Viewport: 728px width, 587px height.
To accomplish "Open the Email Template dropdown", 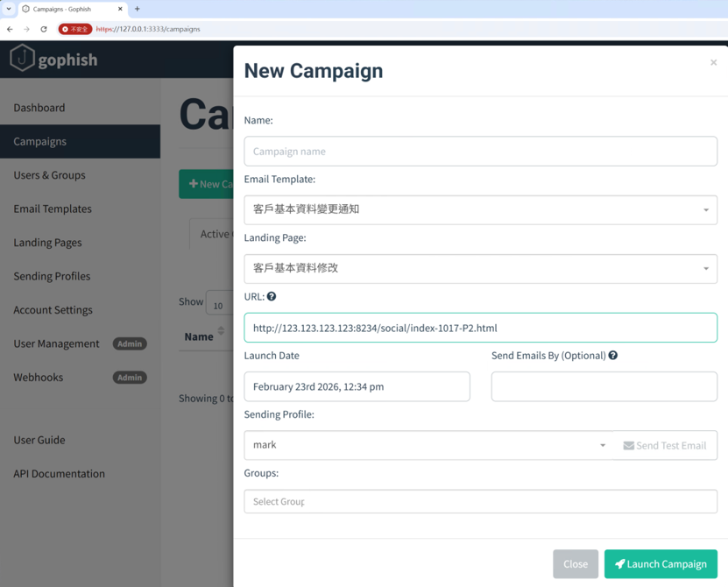I will click(x=481, y=210).
